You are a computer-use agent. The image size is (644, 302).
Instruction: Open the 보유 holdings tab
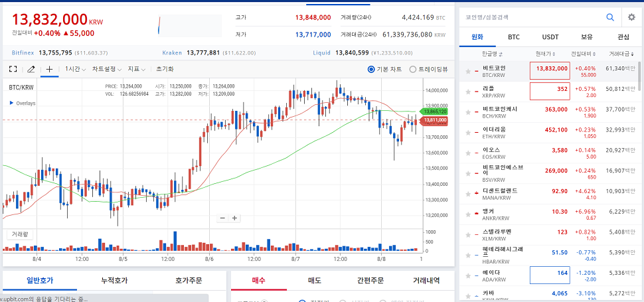[587, 37]
